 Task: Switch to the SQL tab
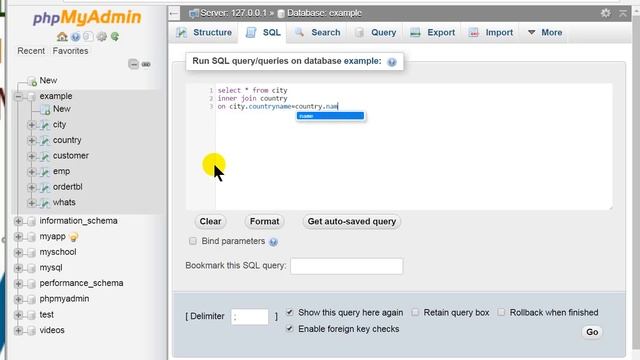(x=263, y=33)
